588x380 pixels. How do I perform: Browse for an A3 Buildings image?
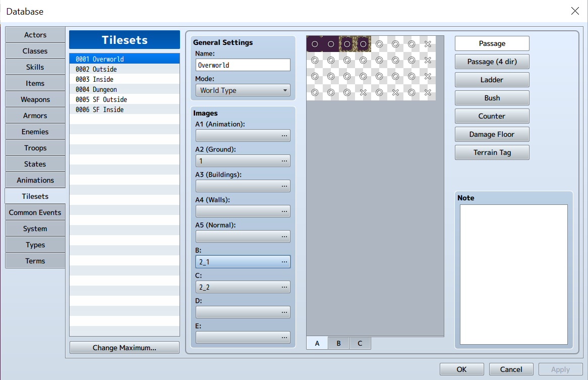click(x=285, y=186)
